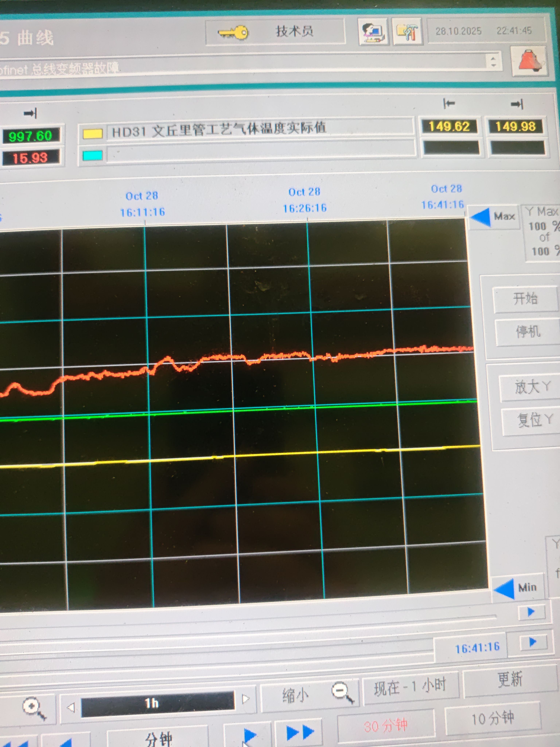Select the 10 分钟 time range

(x=493, y=718)
